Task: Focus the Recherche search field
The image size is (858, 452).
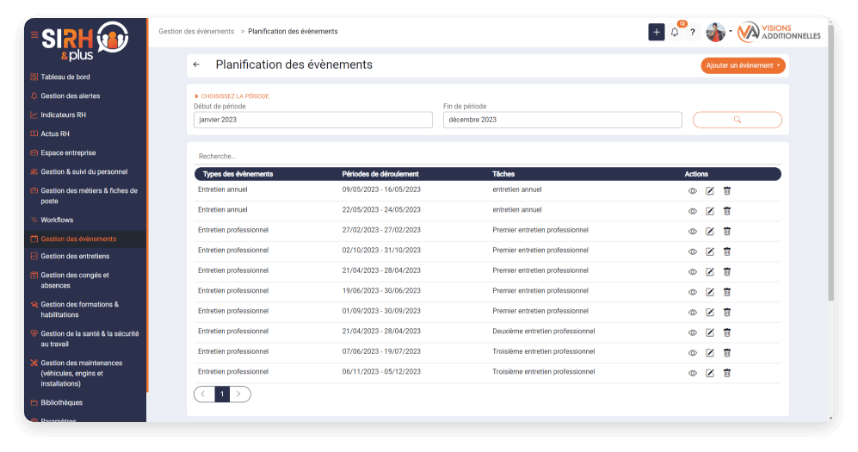Action: [488, 157]
